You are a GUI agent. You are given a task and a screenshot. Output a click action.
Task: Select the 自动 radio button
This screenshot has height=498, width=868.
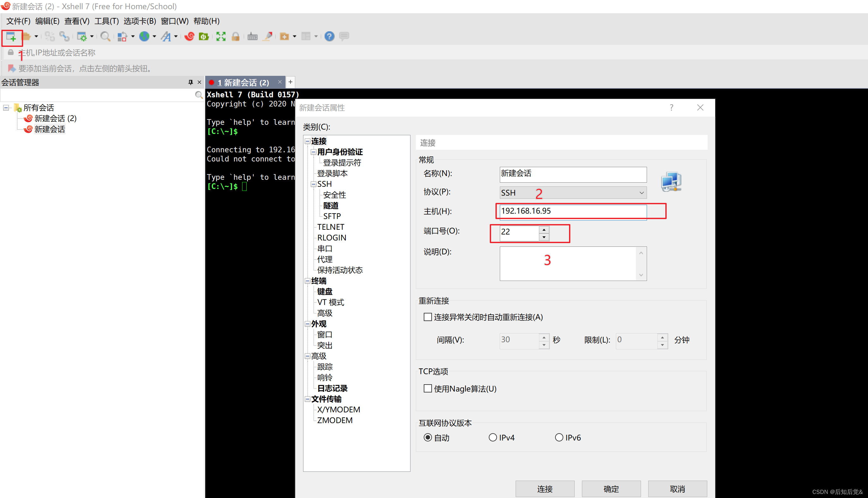(428, 437)
